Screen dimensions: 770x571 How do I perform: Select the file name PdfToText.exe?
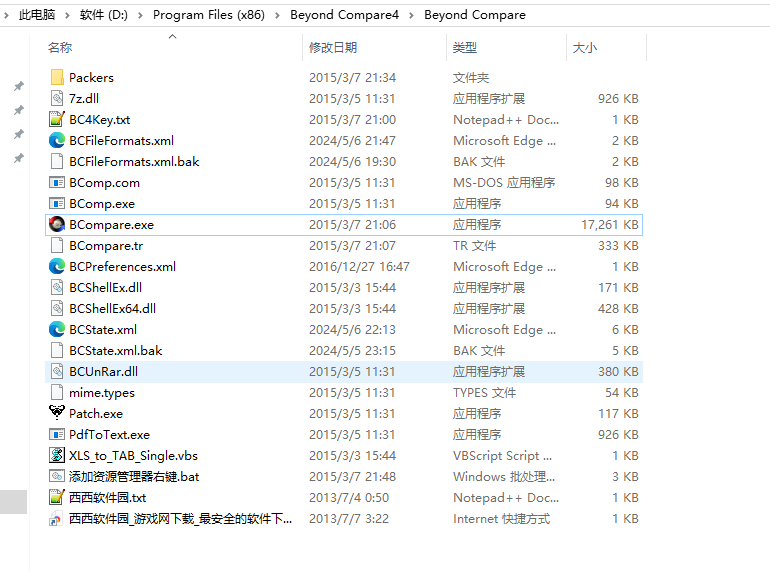110,435
